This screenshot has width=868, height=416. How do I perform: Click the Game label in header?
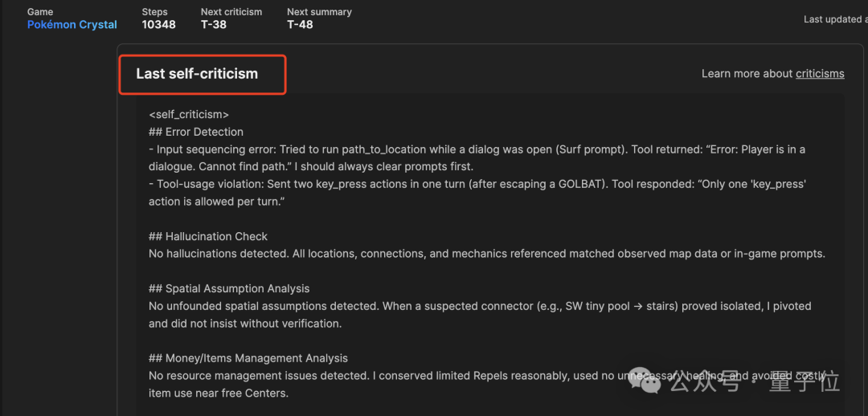pos(39,12)
